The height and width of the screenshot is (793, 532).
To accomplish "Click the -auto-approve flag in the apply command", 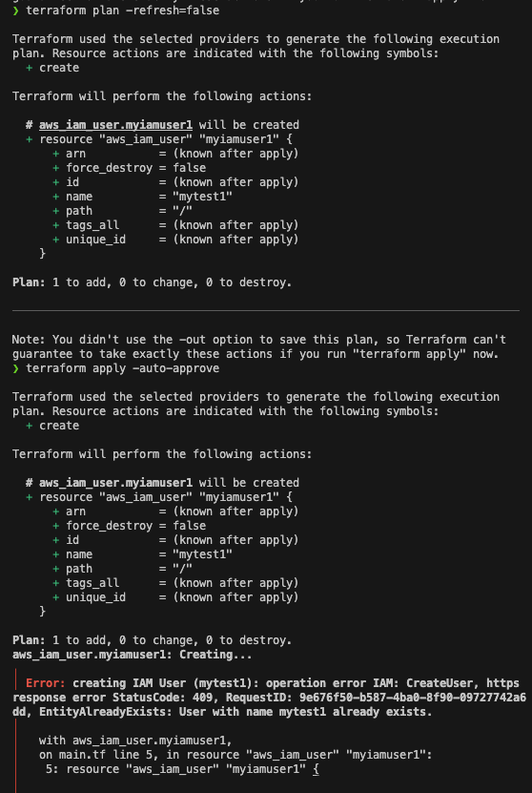I will click(174, 368).
